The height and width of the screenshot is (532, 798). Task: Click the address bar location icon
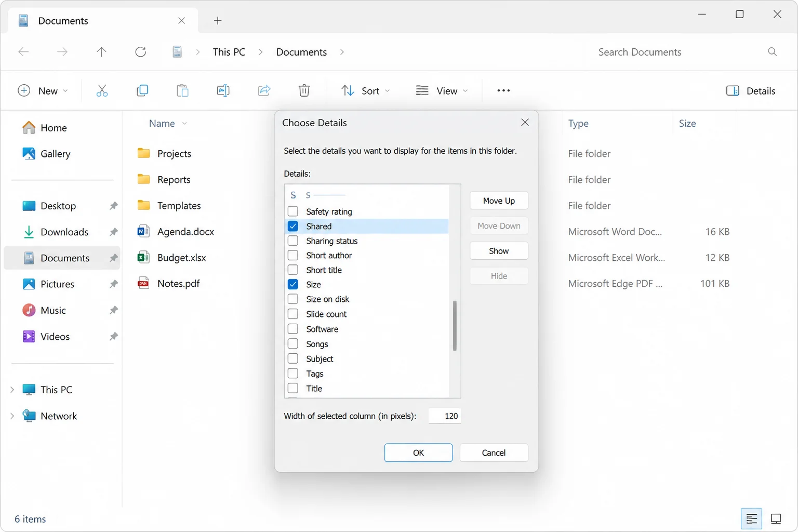tap(177, 52)
